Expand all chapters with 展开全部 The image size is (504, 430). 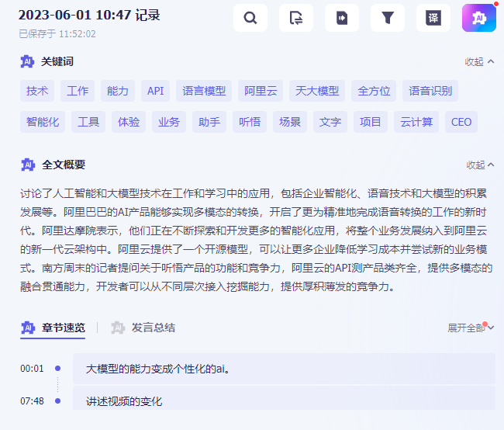471,328
